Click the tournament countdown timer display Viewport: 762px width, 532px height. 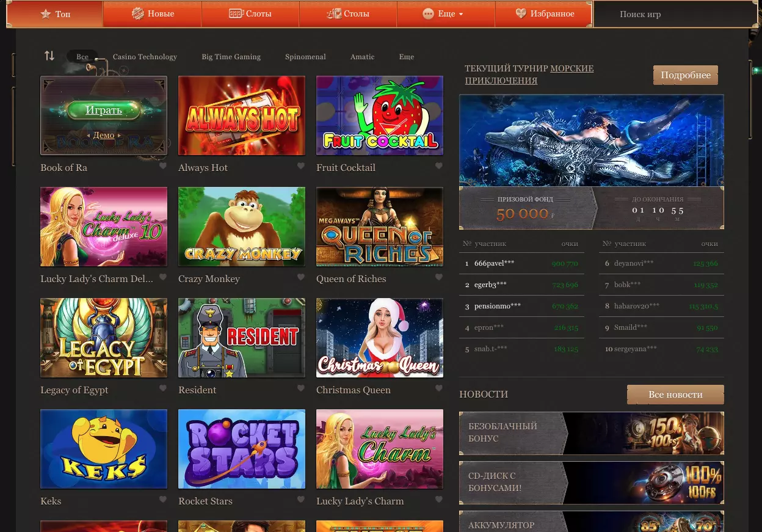click(x=658, y=210)
